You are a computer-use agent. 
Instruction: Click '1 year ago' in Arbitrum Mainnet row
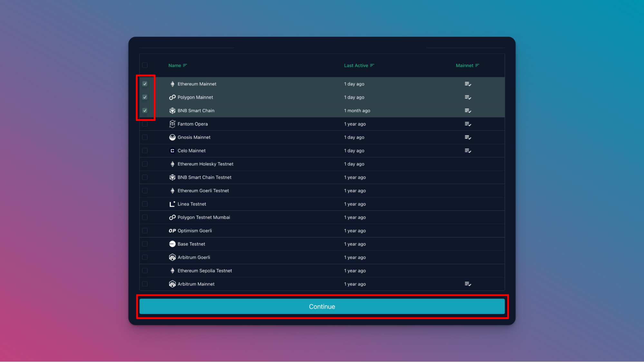point(355,284)
